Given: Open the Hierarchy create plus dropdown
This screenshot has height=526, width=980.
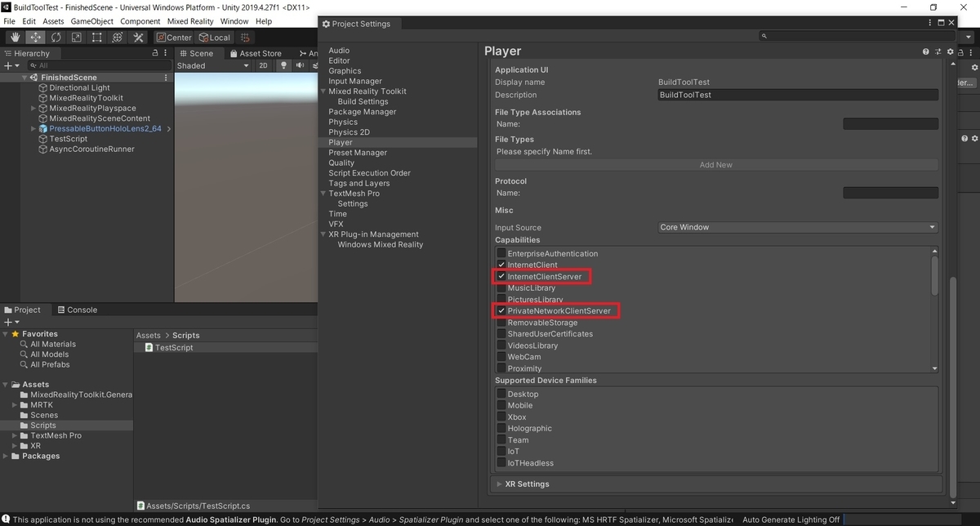Looking at the screenshot, I should 11,65.
